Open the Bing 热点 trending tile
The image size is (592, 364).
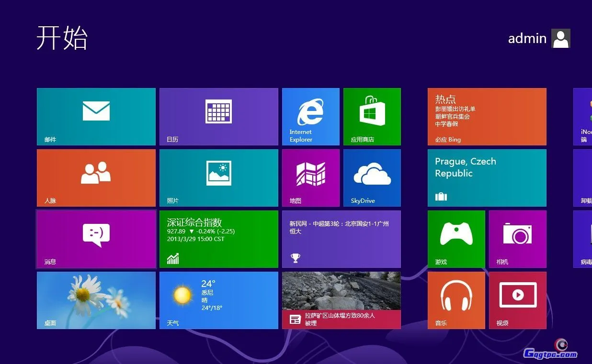point(487,116)
